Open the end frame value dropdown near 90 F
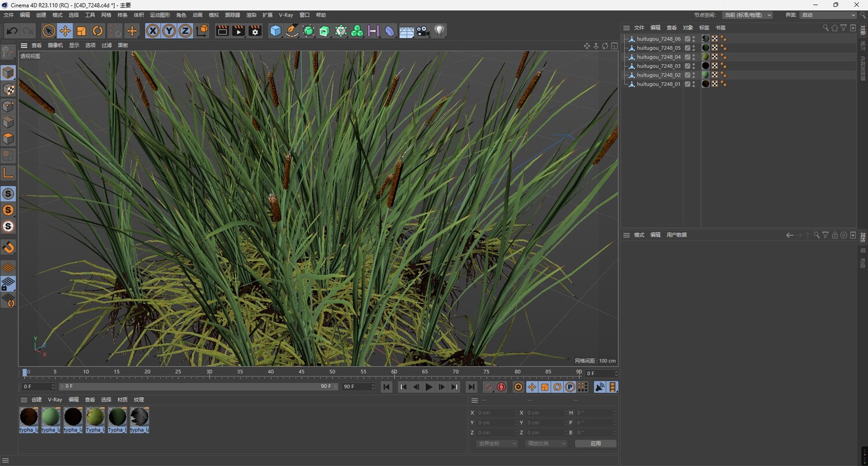This screenshot has height=466, width=868. tap(373, 386)
